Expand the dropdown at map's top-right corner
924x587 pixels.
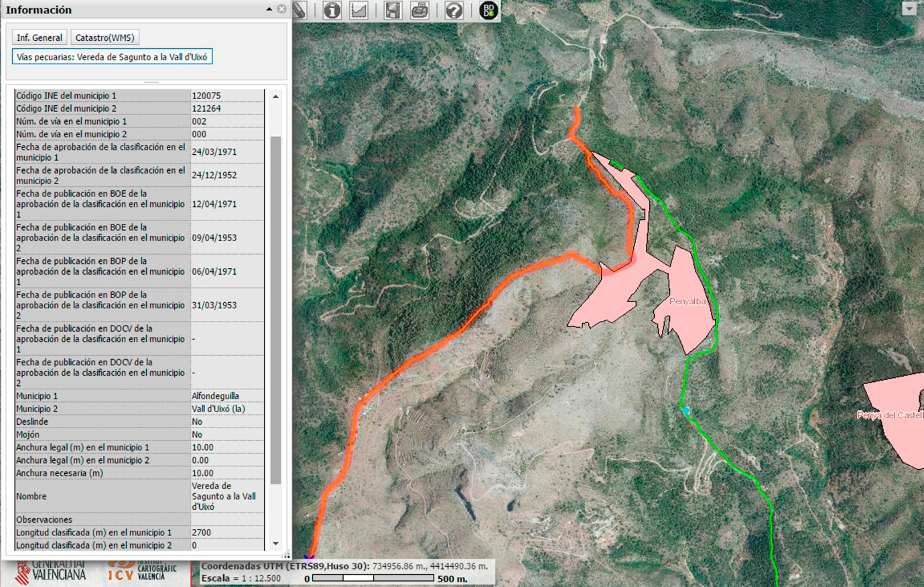pos(909,9)
